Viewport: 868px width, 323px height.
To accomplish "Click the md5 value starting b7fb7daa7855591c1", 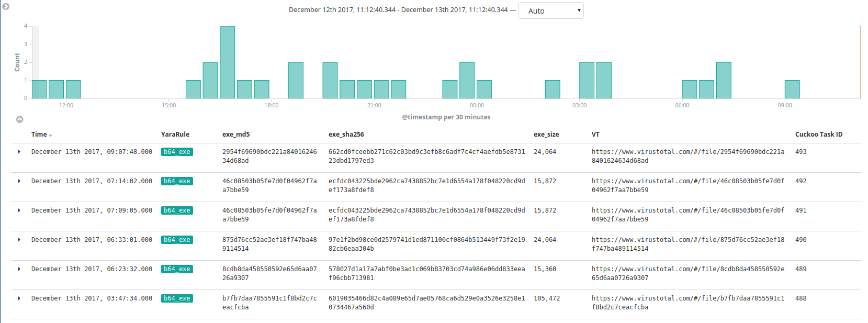I will [269, 303].
